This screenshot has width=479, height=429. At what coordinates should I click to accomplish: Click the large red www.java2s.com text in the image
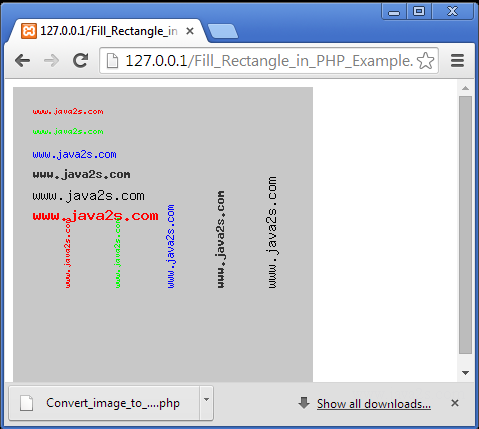point(95,216)
